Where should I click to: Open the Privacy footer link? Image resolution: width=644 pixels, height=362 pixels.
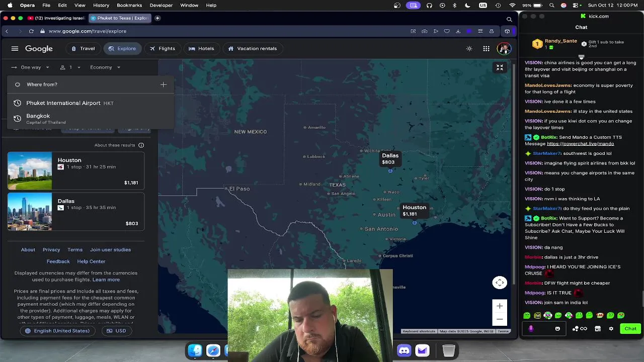(51, 250)
